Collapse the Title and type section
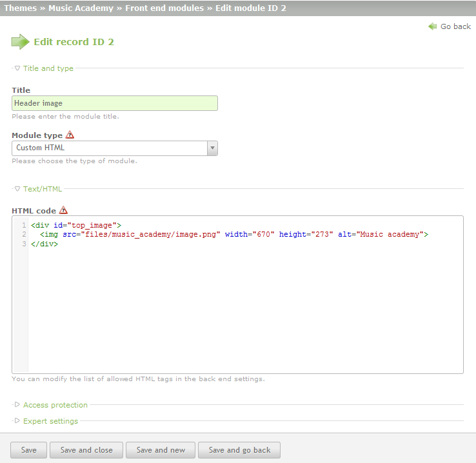476x463 pixels. [48, 68]
